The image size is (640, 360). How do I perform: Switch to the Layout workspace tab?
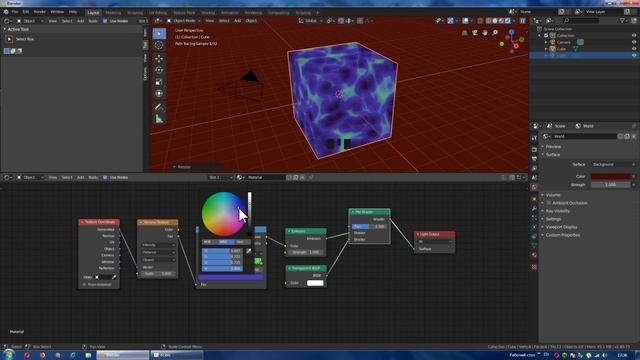(x=93, y=13)
